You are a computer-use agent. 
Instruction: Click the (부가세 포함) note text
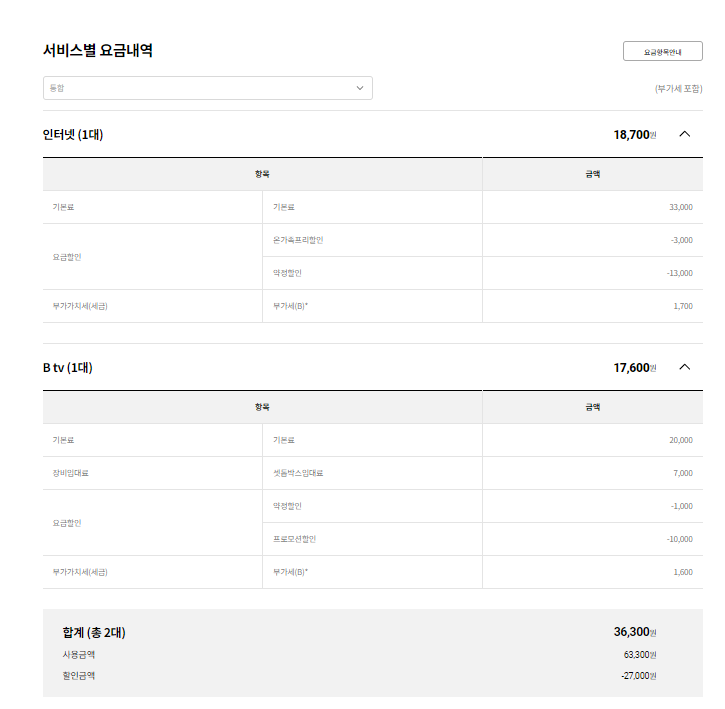pos(679,89)
